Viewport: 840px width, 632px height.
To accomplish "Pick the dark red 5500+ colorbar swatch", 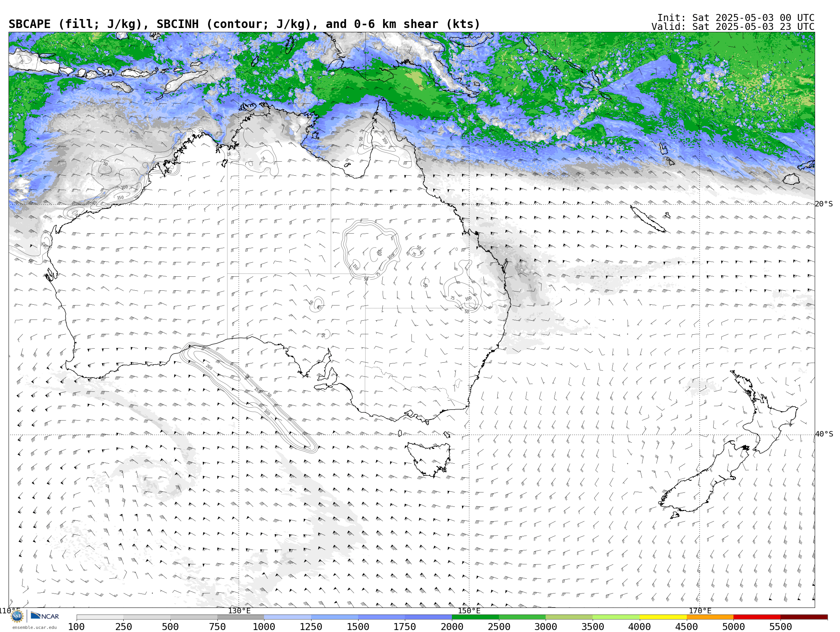I will (804, 617).
